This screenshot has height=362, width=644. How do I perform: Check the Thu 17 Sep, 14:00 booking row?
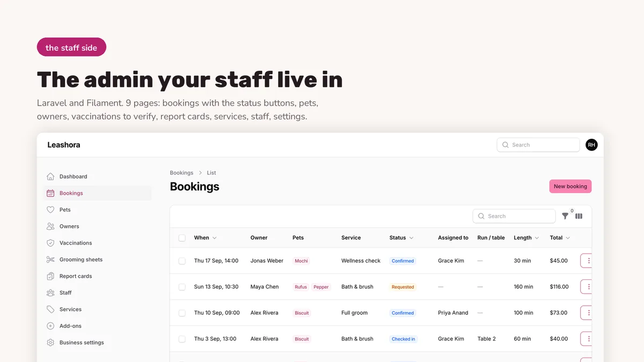182,261
